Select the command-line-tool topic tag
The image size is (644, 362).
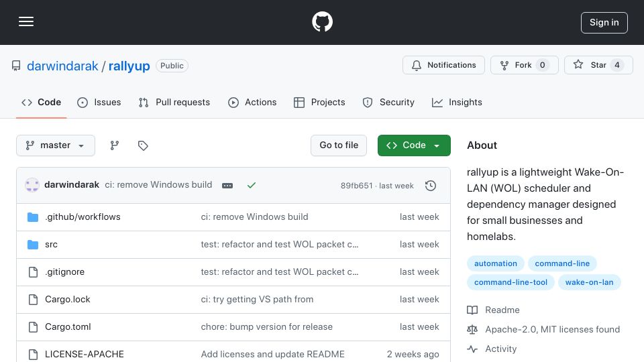[x=511, y=282]
